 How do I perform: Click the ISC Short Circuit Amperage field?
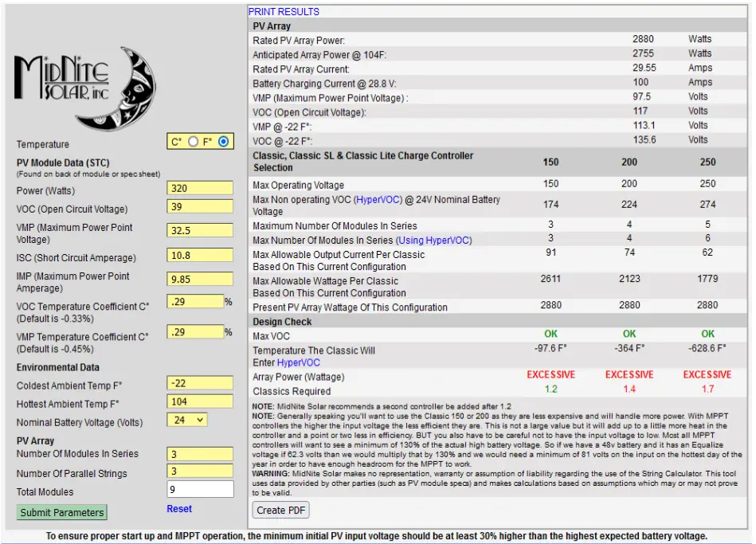click(x=200, y=256)
